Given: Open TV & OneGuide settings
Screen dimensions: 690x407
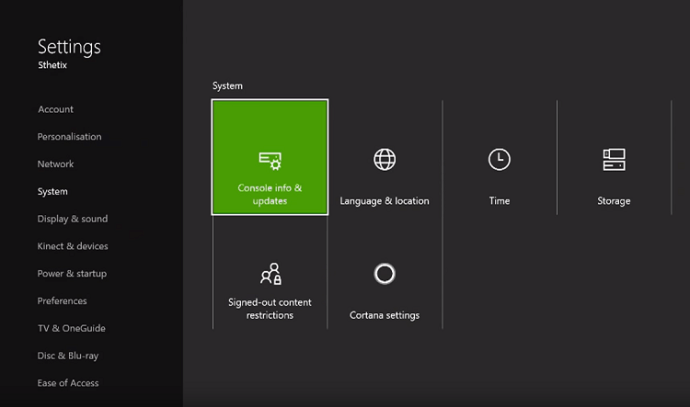Looking at the screenshot, I should (x=71, y=328).
